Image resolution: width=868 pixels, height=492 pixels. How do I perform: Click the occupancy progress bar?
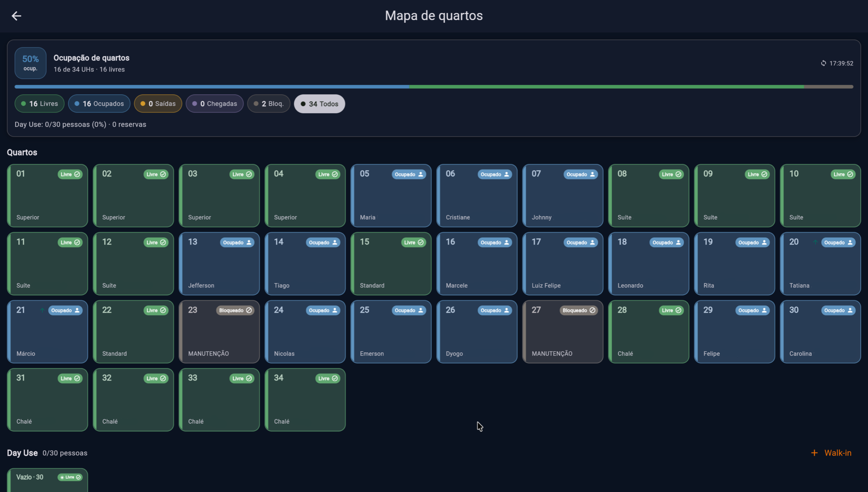pos(434,87)
